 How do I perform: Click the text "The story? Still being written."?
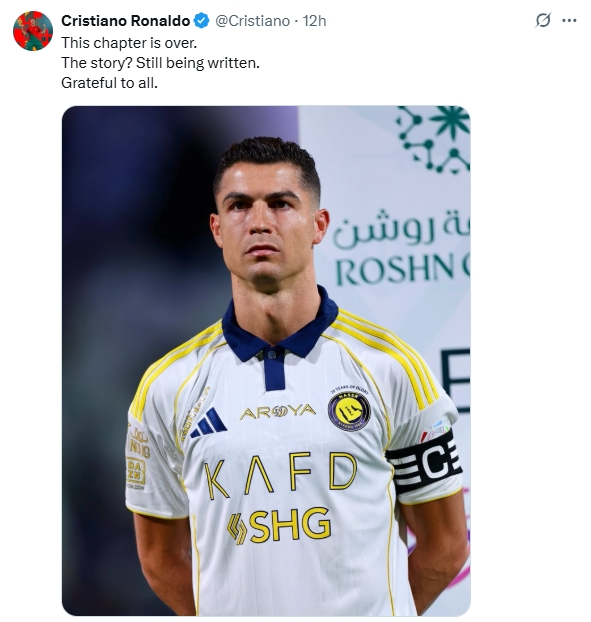[160, 63]
